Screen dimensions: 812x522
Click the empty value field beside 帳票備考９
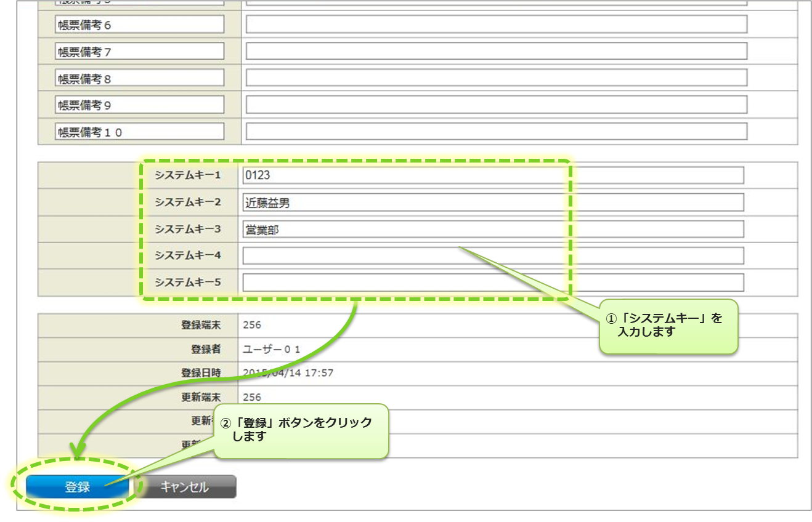496,105
